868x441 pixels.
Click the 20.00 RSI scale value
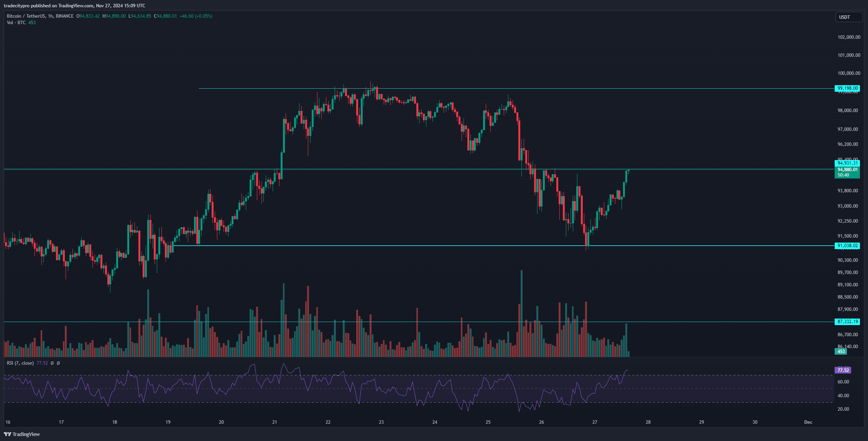tap(843, 409)
